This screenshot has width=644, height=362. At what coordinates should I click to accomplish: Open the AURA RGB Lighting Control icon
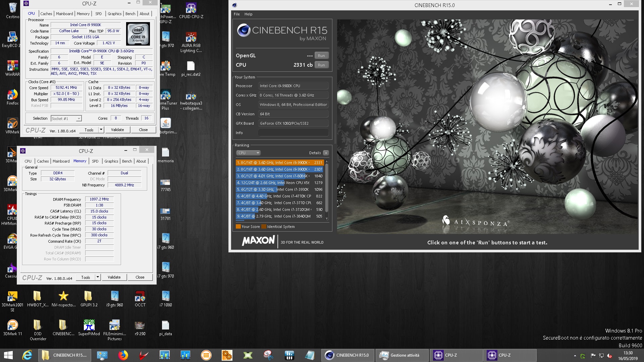click(x=191, y=42)
